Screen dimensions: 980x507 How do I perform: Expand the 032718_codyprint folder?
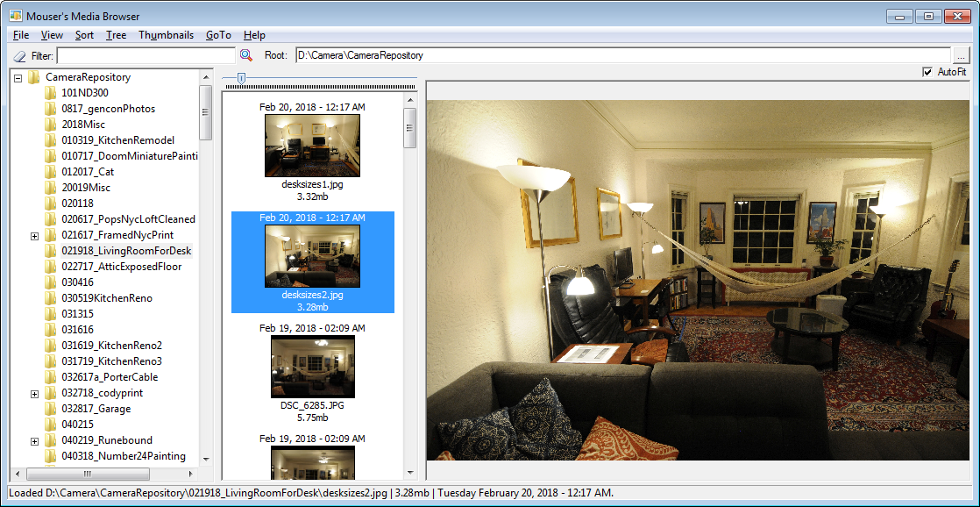point(34,394)
